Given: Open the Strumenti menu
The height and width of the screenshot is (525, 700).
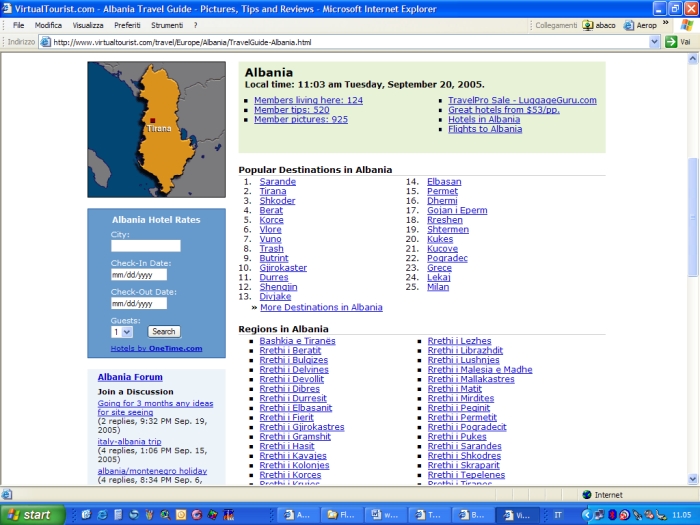Looking at the screenshot, I should point(167,25).
